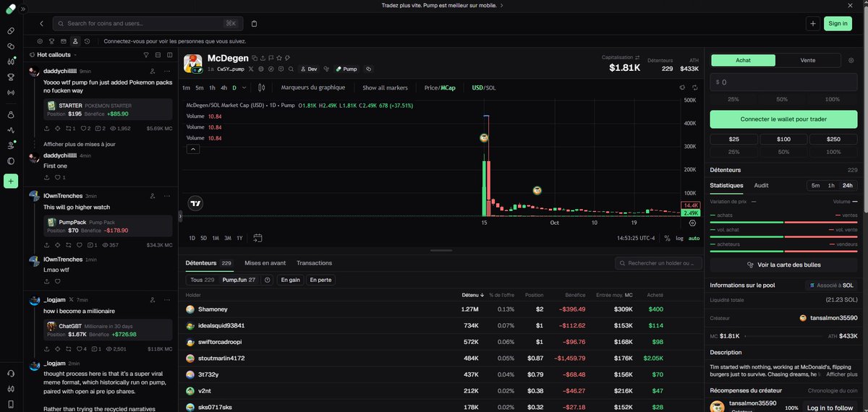Expand Afficher plus de mises à jour

click(x=80, y=144)
